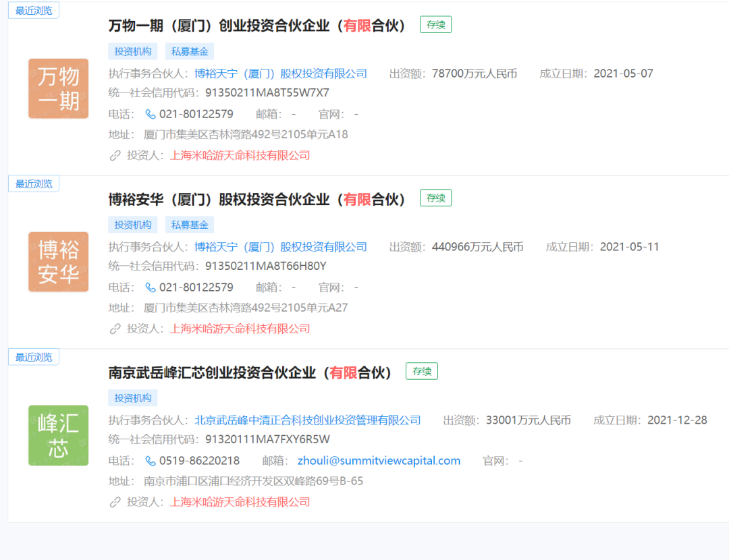
Task: Open 北京武岳峰中清正合科技创业投资管理有限公司 link
Action: click(x=307, y=420)
